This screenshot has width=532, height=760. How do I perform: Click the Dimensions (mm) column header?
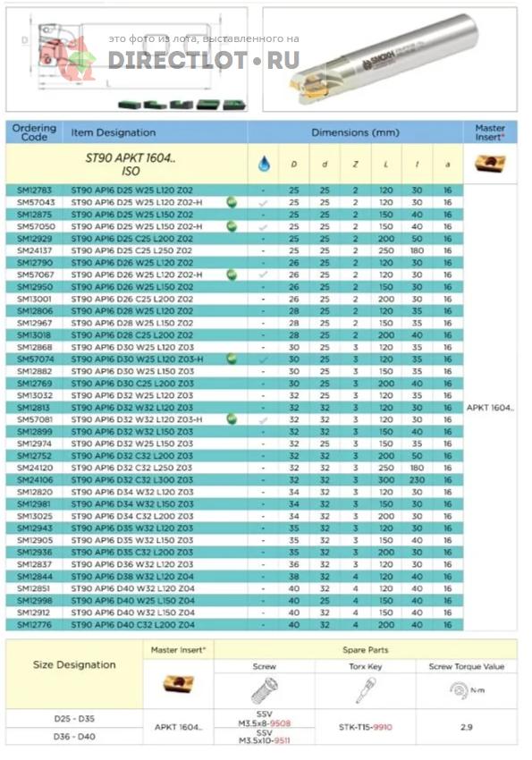tap(355, 132)
